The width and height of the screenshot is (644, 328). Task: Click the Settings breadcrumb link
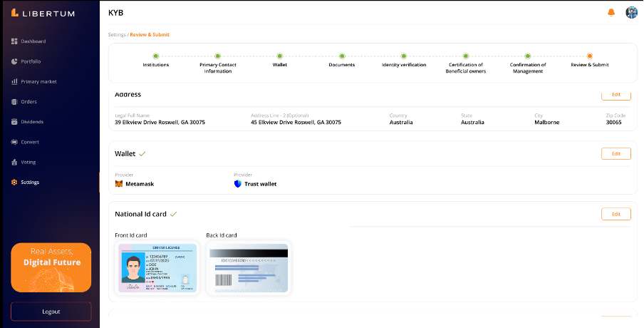tap(117, 34)
